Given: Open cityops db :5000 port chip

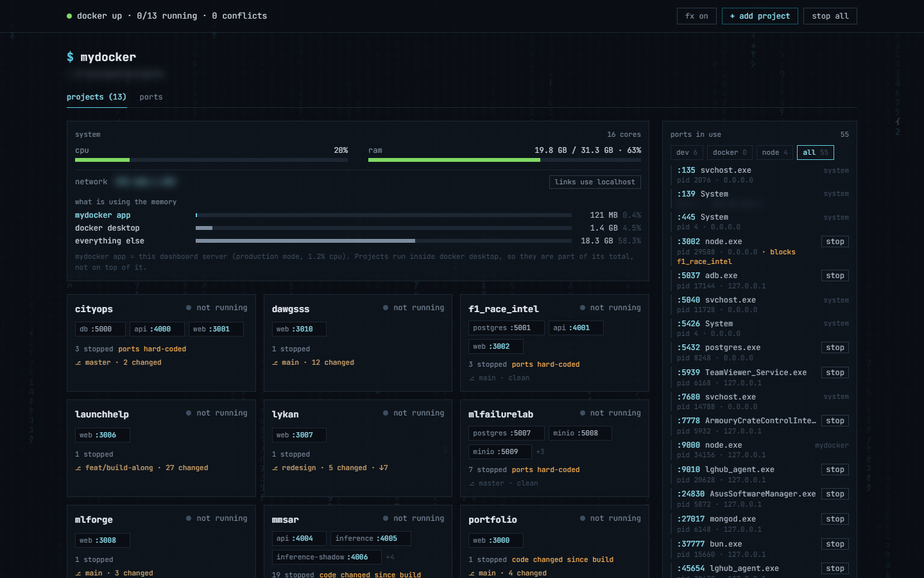Looking at the screenshot, I should pyautogui.click(x=100, y=329).
